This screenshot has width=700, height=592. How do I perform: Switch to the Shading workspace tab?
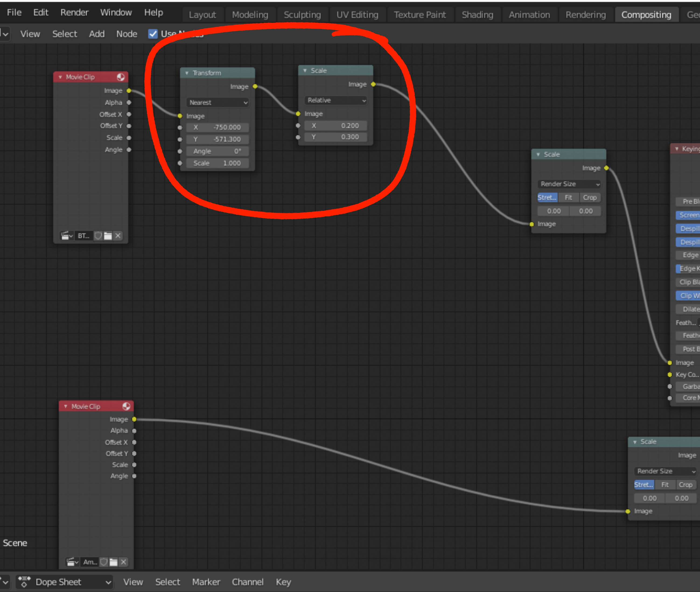[477, 15]
